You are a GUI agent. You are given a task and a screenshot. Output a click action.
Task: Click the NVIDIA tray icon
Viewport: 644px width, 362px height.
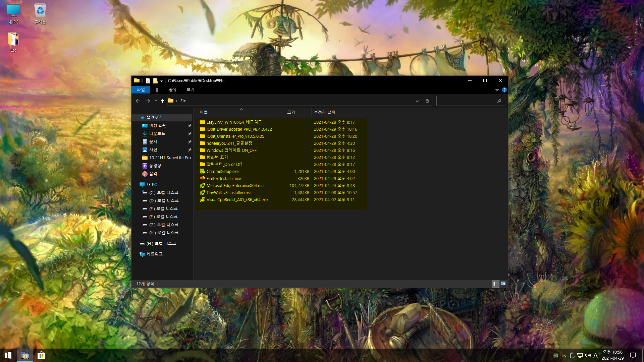[556, 355]
